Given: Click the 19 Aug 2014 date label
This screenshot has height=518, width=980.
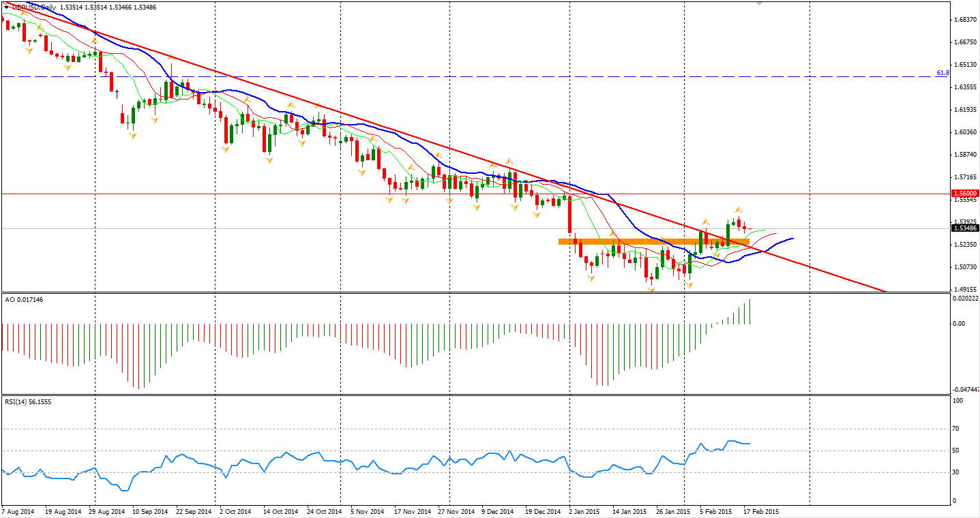Looking at the screenshot, I should click(63, 511).
